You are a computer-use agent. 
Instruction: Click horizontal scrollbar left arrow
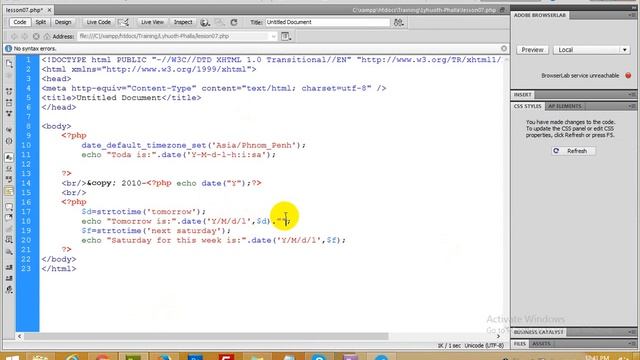tap(20, 336)
